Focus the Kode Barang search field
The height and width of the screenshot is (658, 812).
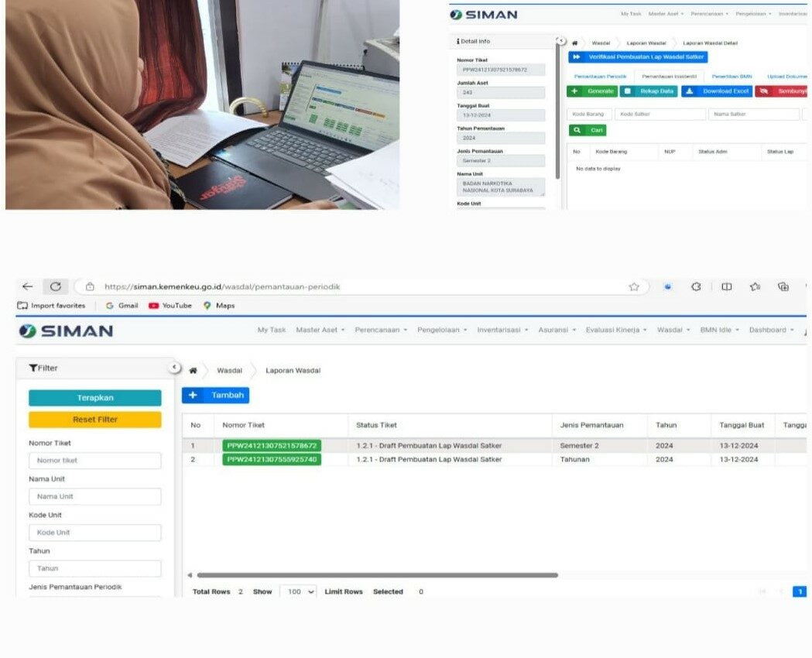tap(589, 114)
